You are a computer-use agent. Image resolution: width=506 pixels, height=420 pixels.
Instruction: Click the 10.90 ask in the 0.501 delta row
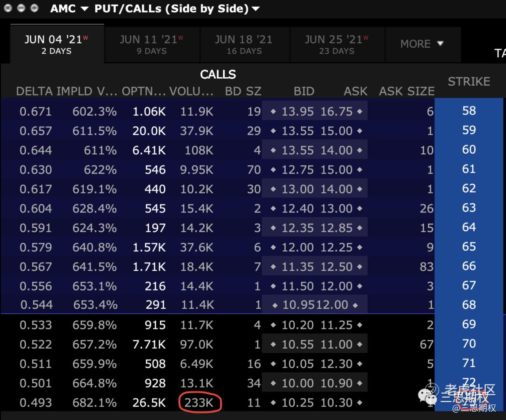coord(336,383)
